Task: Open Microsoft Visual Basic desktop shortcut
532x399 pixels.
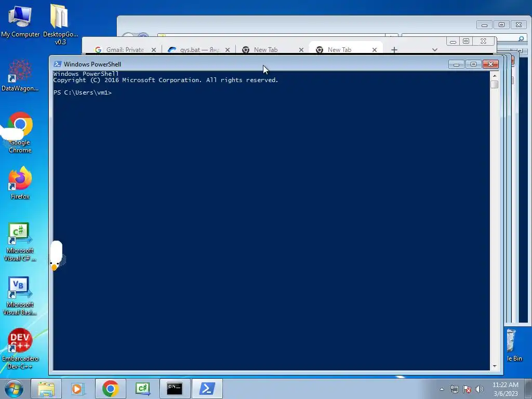Action: click(x=20, y=296)
